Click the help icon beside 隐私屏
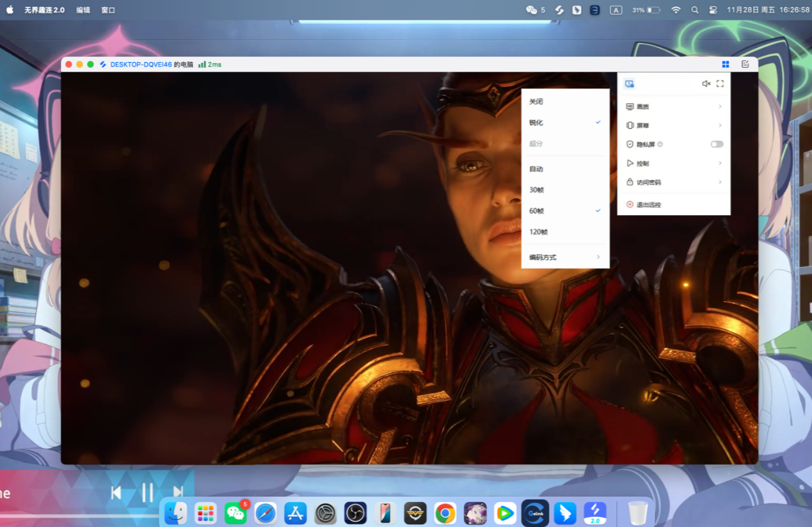Screen dimensions: 812x527 tap(660, 145)
